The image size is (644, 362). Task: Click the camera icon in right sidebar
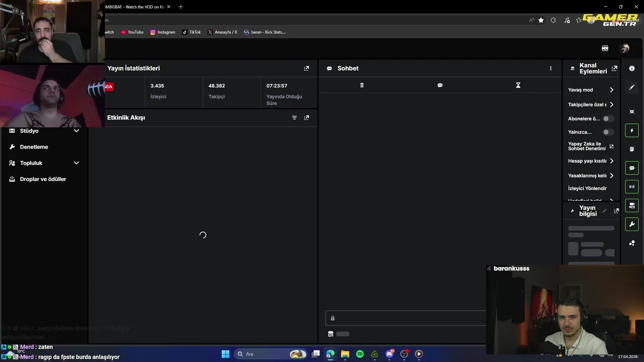tap(632, 206)
